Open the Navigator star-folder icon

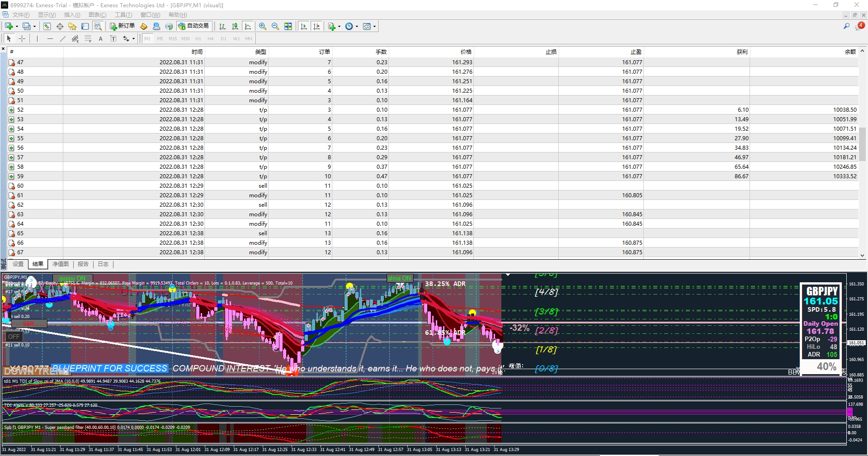72,26
